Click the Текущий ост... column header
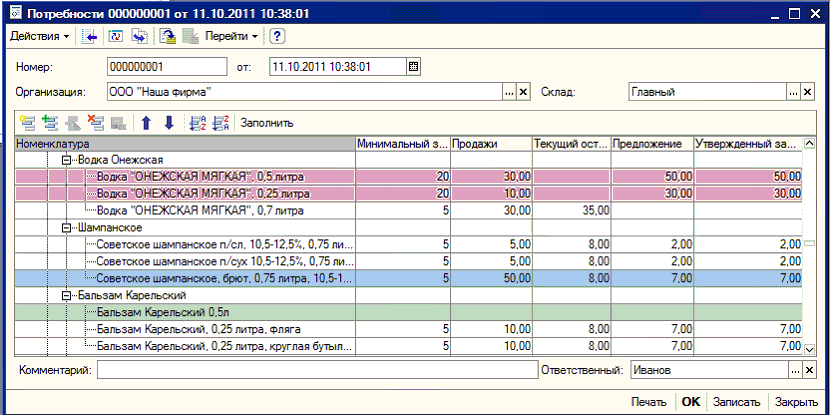The image size is (831, 416). pyautogui.click(x=572, y=144)
